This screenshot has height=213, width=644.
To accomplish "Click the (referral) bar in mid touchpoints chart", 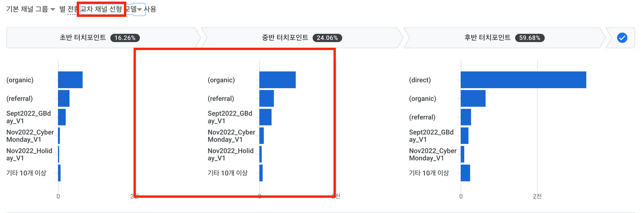I will click(x=267, y=98).
